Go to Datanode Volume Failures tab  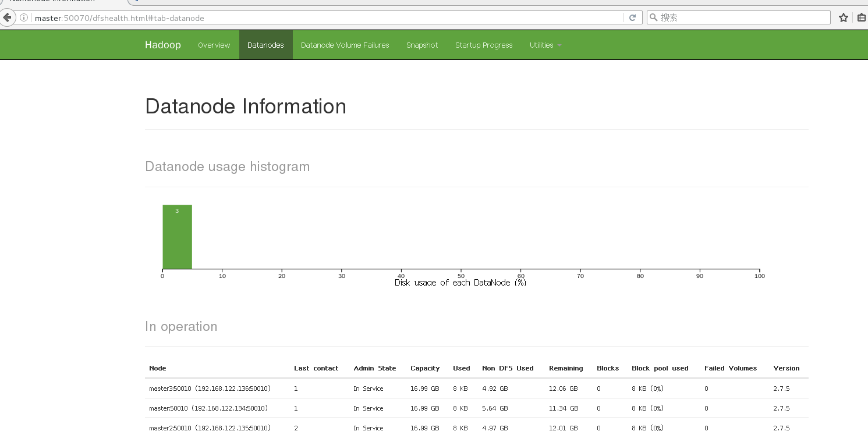click(x=345, y=45)
